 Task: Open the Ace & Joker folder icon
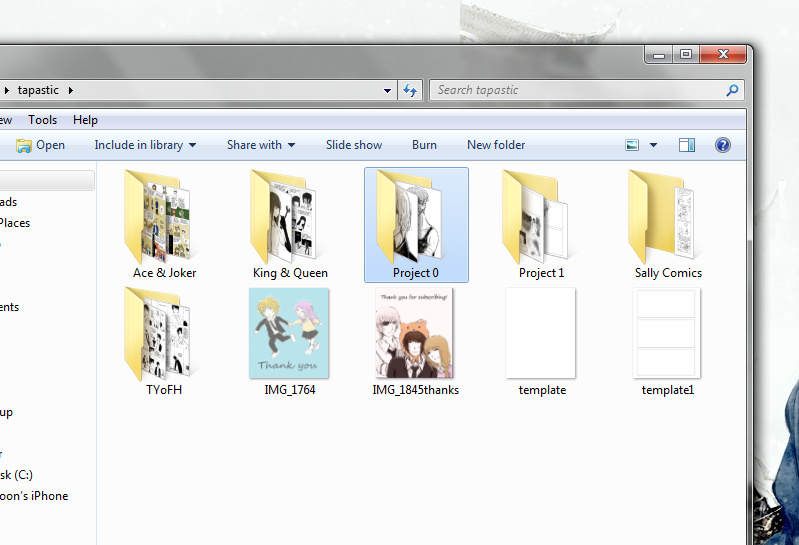click(158, 216)
